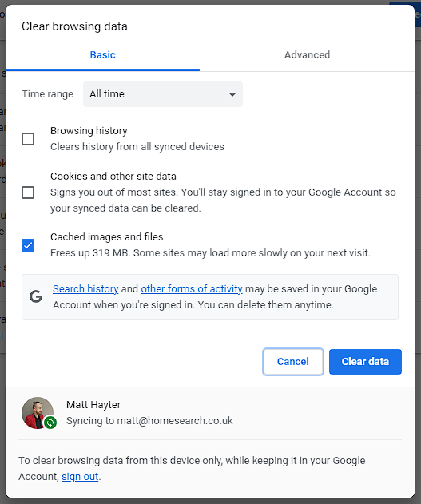This screenshot has width=421, height=504.
Task: Click the Cached images and files label
Action: coord(107,237)
